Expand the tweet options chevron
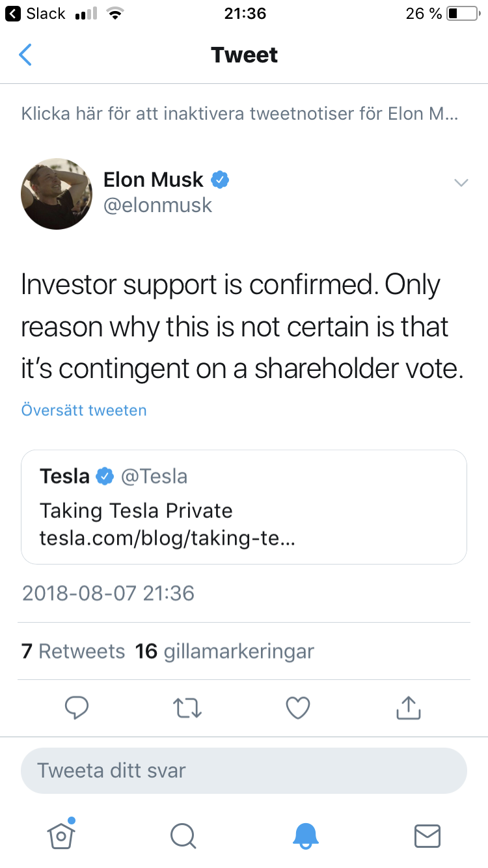The height and width of the screenshot is (868, 488). [x=461, y=183]
